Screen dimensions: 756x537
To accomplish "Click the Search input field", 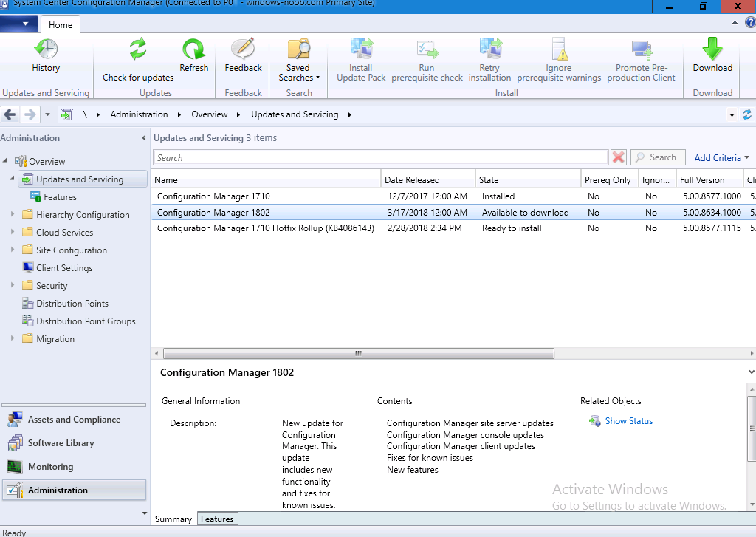I will (x=381, y=158).
